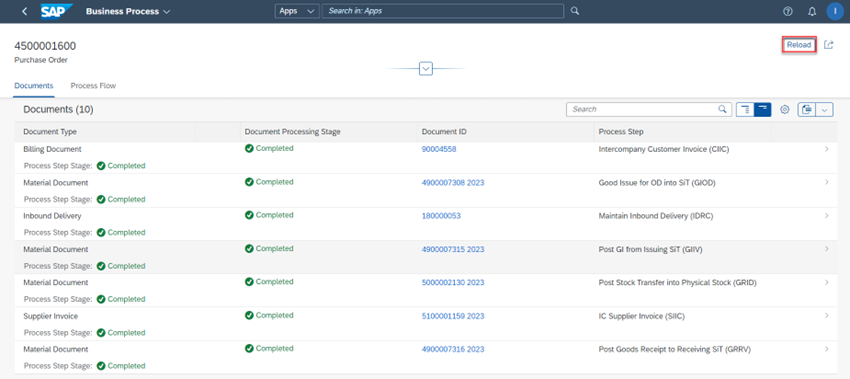
Task: Toggle the hide details view button
Action: coord(762,110)
